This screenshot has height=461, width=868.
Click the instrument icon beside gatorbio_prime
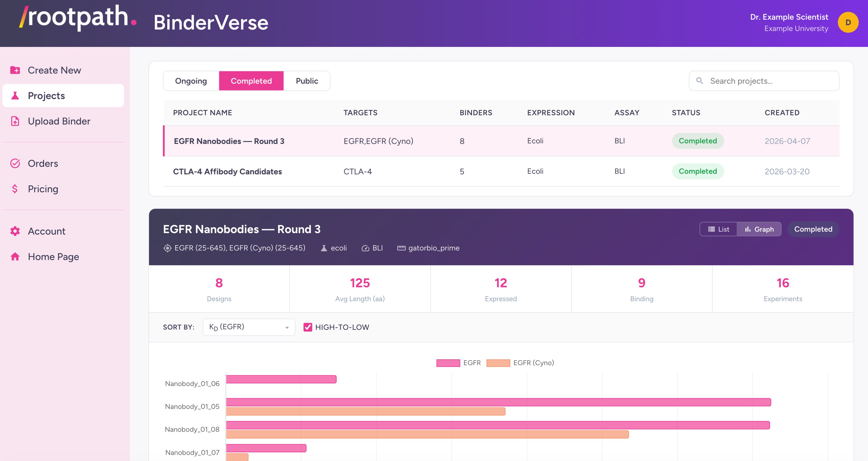tap(401, 248)
